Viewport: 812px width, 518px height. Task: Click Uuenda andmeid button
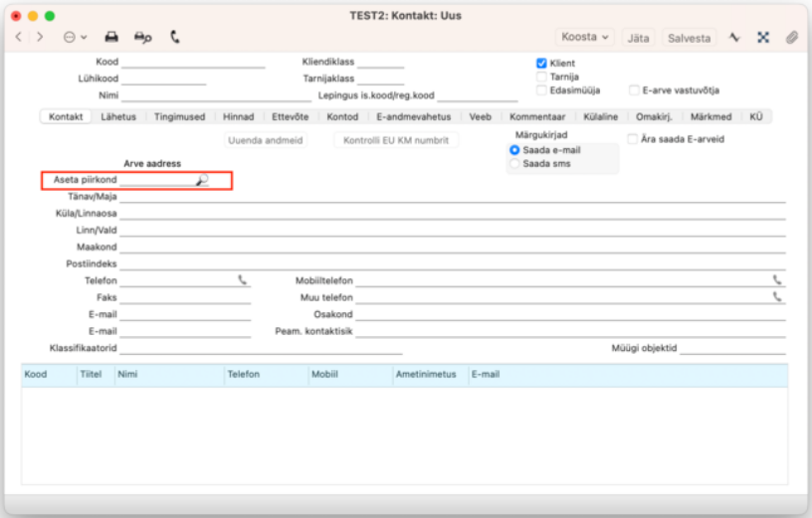tap(265, 140)
